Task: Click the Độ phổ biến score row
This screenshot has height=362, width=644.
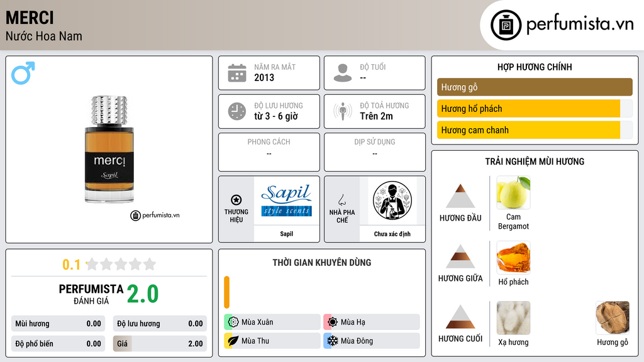Action: pos(58,344)
